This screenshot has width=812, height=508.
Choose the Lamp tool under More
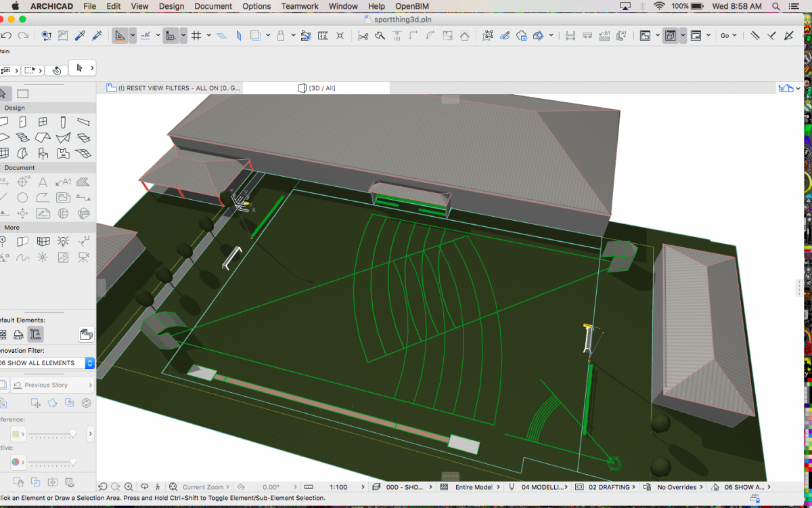click(63, 242)
